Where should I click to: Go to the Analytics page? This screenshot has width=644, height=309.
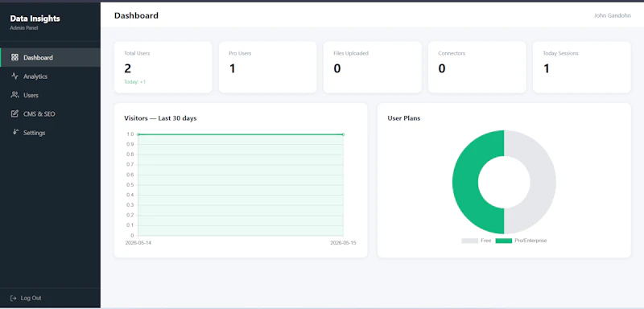pyautogui.click(x=50, y=76)
